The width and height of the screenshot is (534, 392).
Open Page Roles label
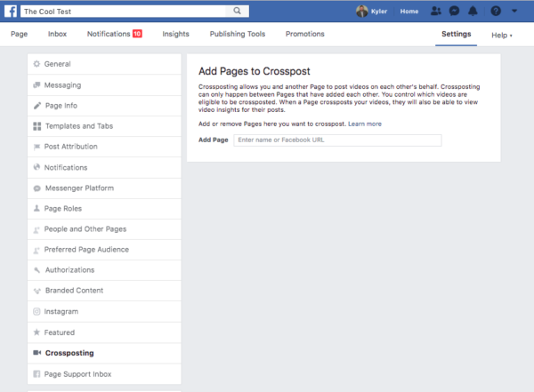[x=63, y=209]
